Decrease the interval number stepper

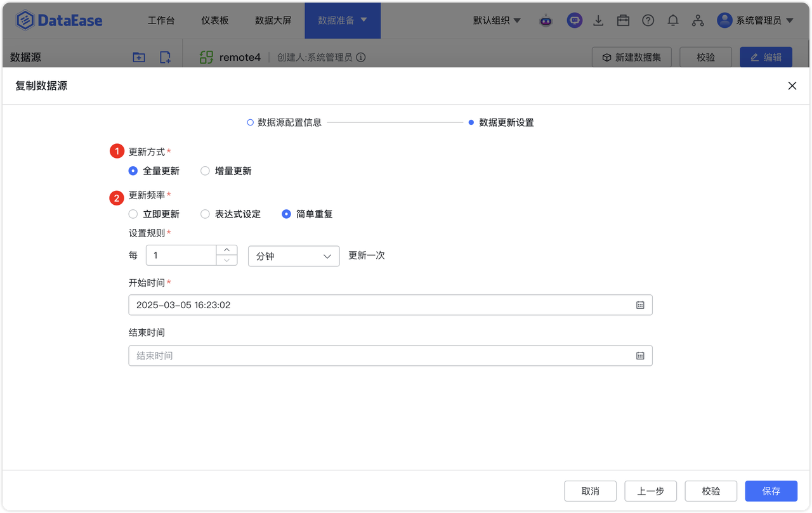pyautogui.click(x=226, y=261)
